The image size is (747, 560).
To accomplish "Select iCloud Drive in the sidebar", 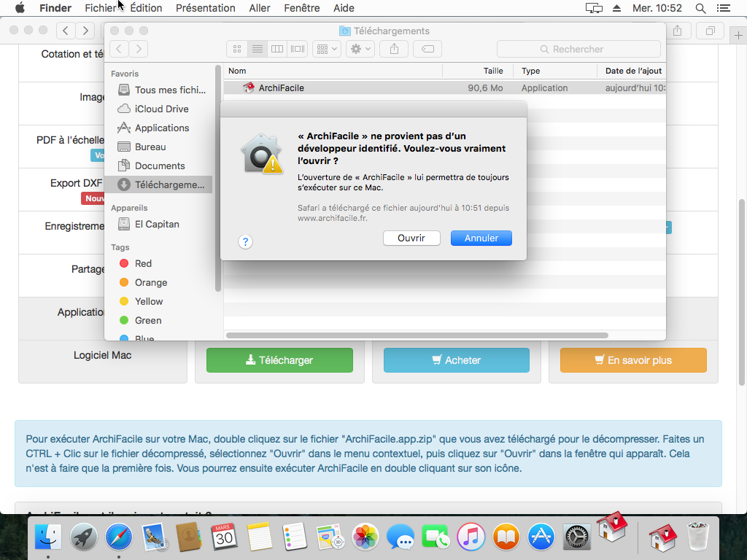I will click(x=161, y=109).
